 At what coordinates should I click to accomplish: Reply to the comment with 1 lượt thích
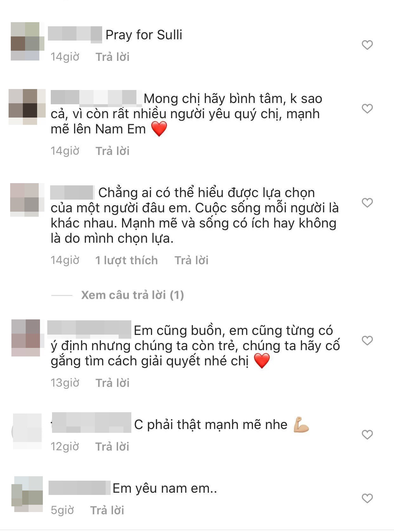[192, 260]
